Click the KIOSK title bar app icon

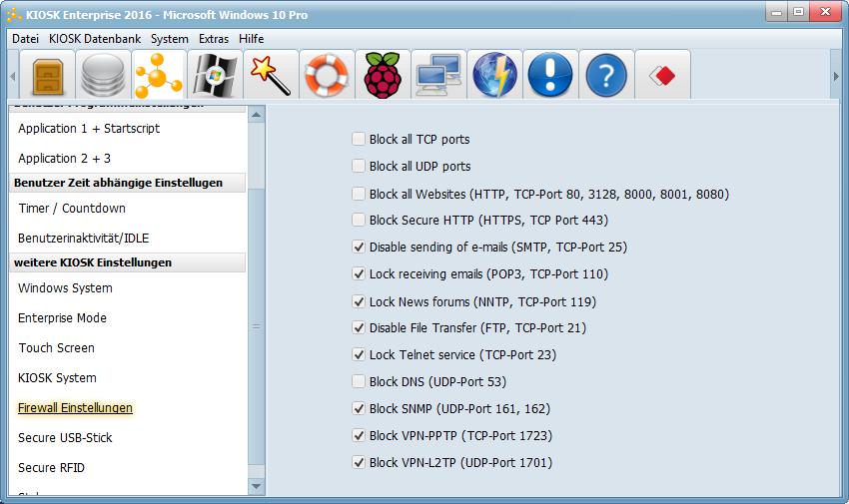[x=14, y=15]
